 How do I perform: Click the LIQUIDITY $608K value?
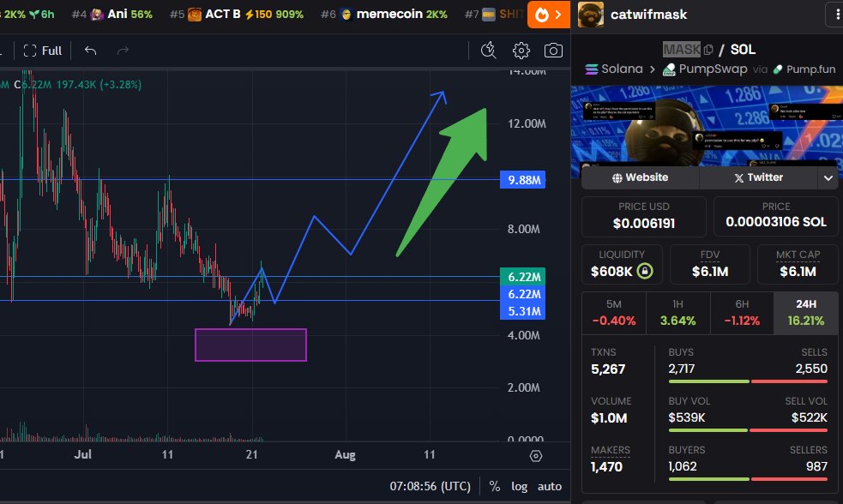pyautogui.click(x=611, y=272)
